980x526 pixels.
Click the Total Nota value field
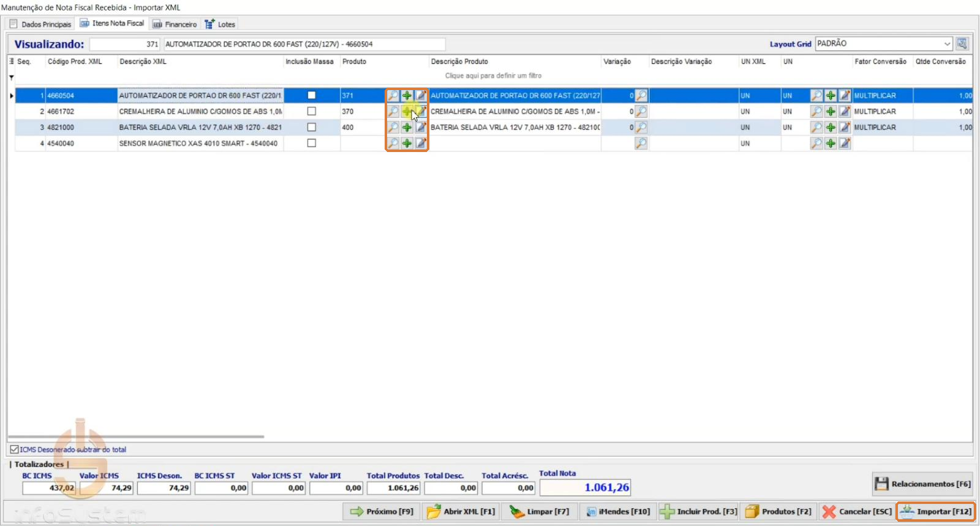pos(585,487)
